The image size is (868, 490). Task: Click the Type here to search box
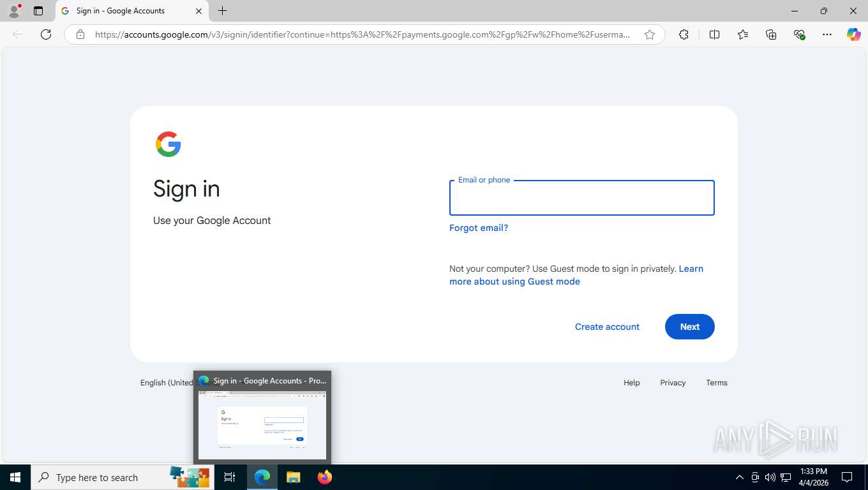pyautogui.click(x=123, y=477)
